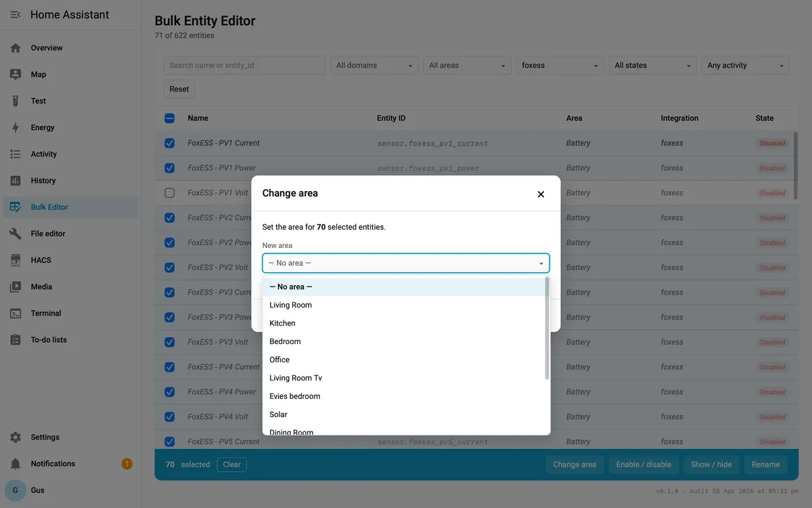Open the Energy lightning icon
This screenshot has height=508, width=812.
16,127
